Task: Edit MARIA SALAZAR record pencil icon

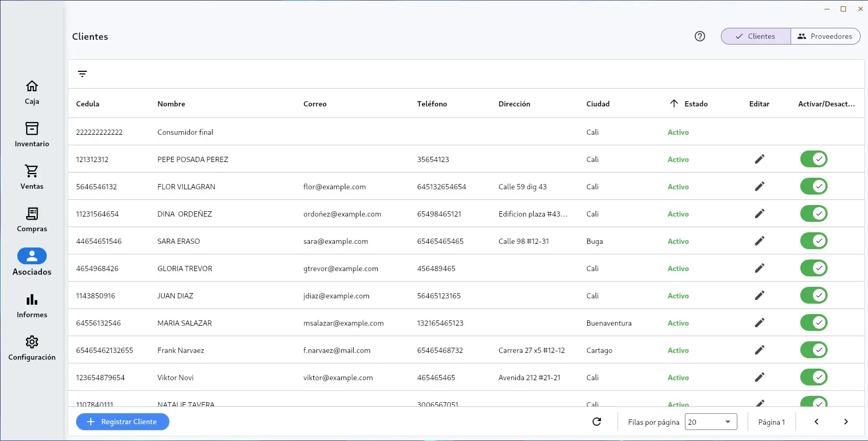Action: (759, 322)
